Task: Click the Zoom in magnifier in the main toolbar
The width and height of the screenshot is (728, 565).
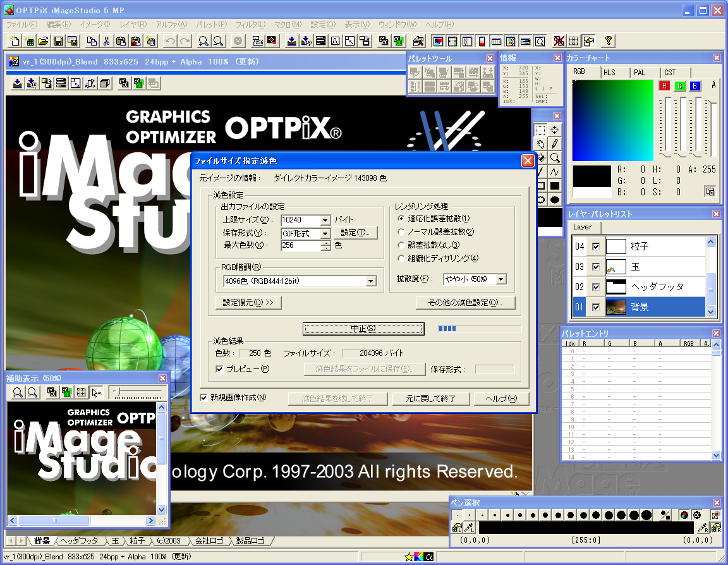Action: pos(203,41)
